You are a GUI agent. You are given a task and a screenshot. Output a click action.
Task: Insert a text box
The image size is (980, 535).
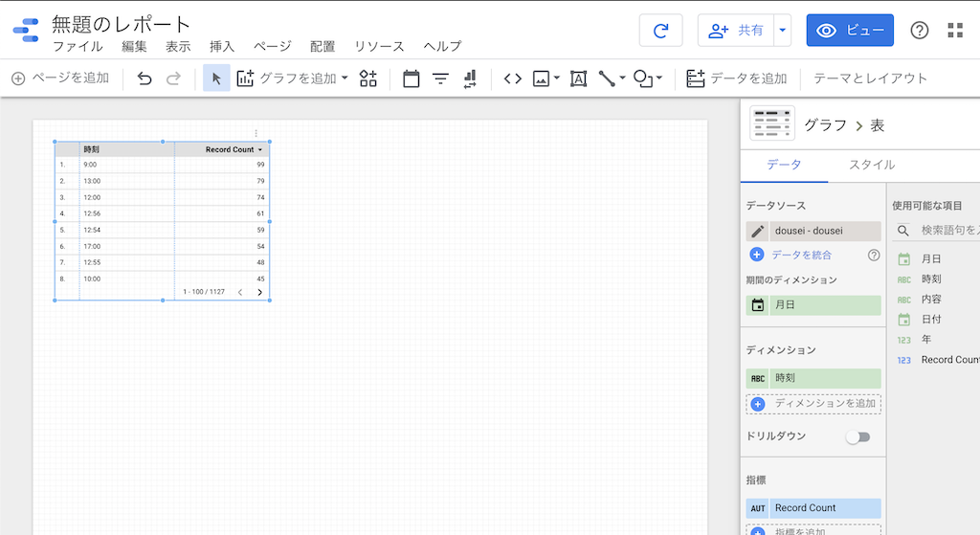coord(578,78)
